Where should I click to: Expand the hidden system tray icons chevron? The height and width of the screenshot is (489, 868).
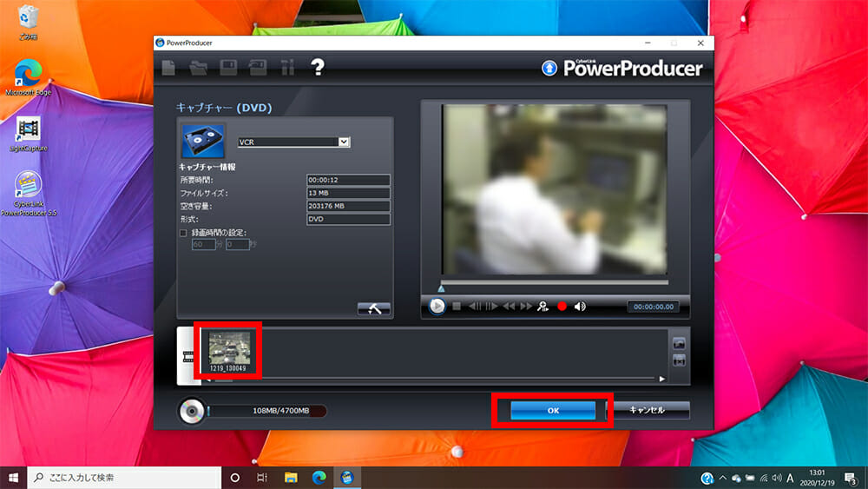coord(722,478)
